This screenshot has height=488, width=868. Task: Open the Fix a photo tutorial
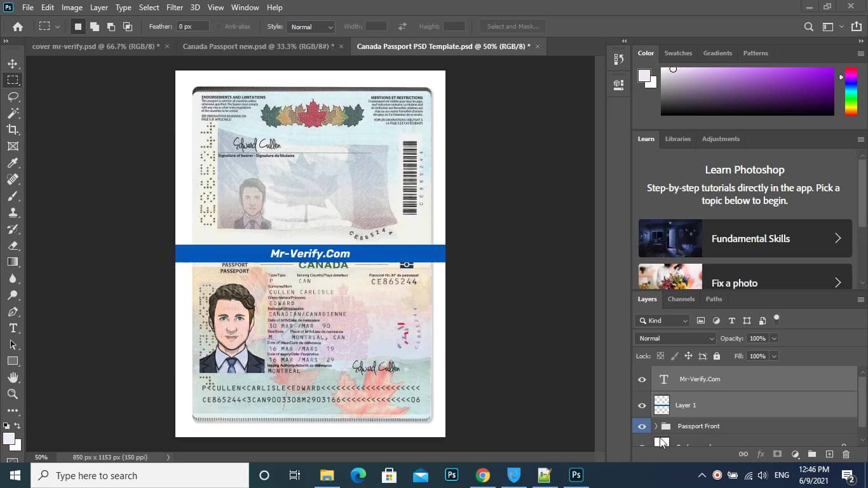[745, 277]
